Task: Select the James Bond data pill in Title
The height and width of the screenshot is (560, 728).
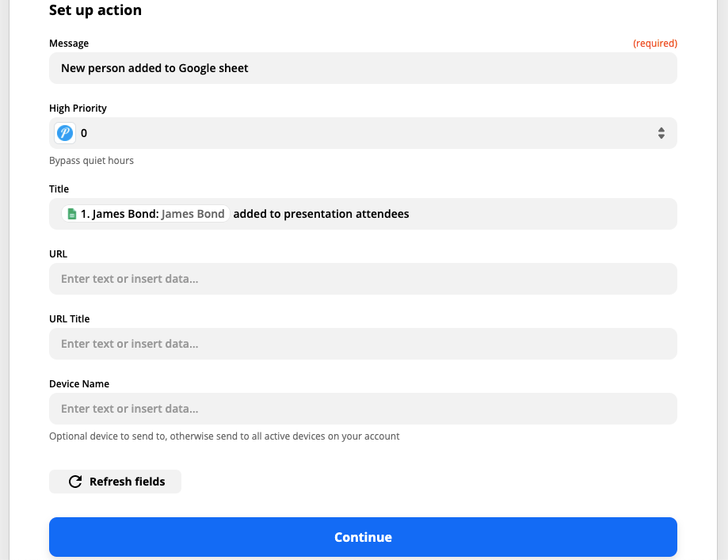Action: (146, 214)
